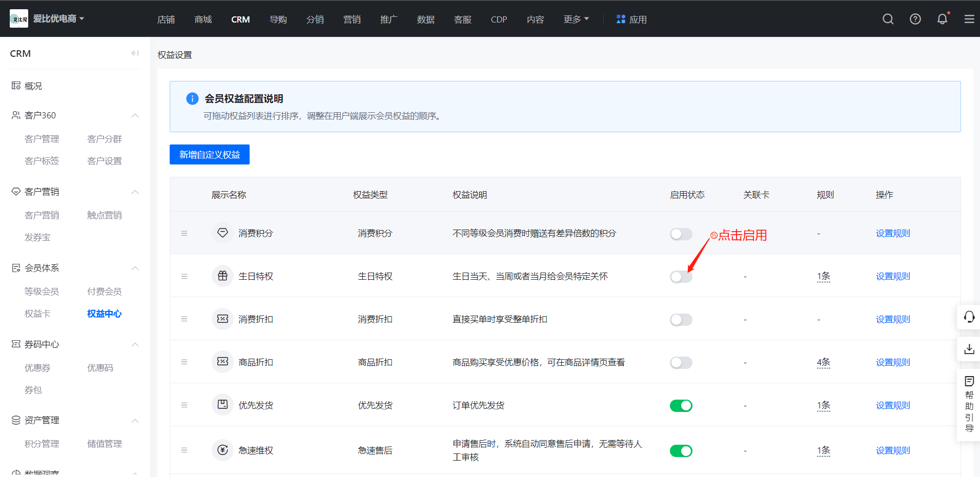Open 优惠券 in the sidebar
The image size is (980, 477).
coord(37,368)
